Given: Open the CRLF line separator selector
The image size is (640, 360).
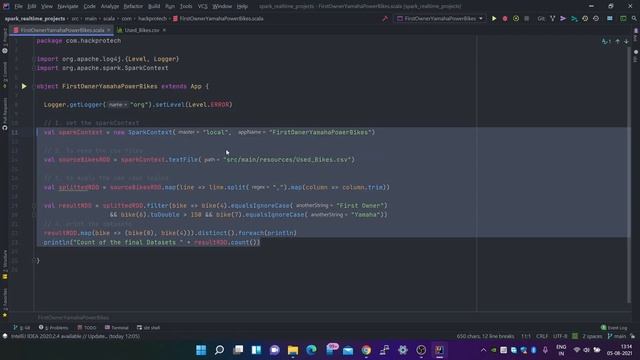Looking at the screenshot, I should point(542,336).
